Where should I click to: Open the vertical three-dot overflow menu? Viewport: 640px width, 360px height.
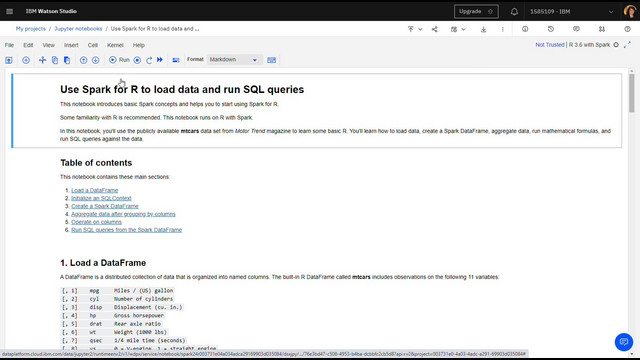[x=502, y=29]
